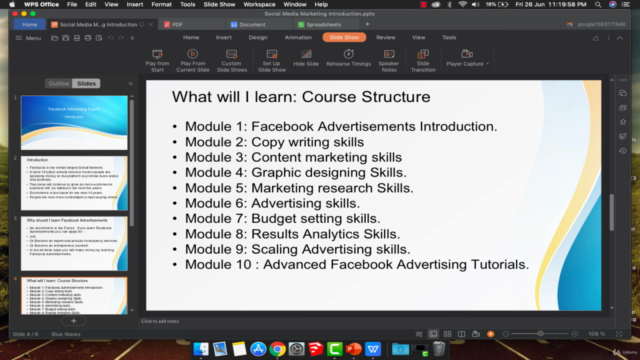Open the blue Home tab

click(x=29, y=24)
